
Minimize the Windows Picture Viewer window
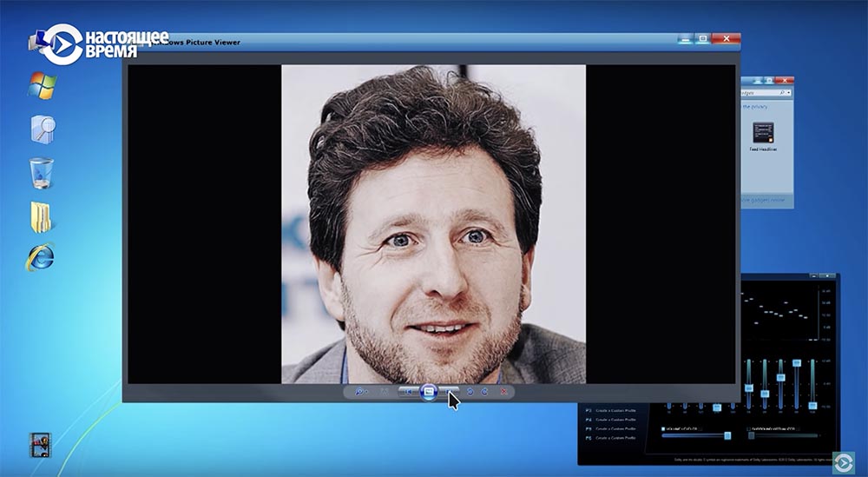(686, 39)
